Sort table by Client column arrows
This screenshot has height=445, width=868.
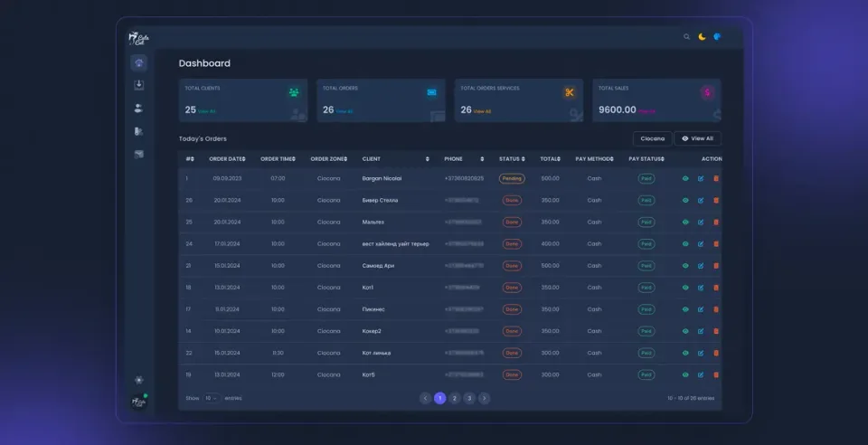tap(428, 159)
